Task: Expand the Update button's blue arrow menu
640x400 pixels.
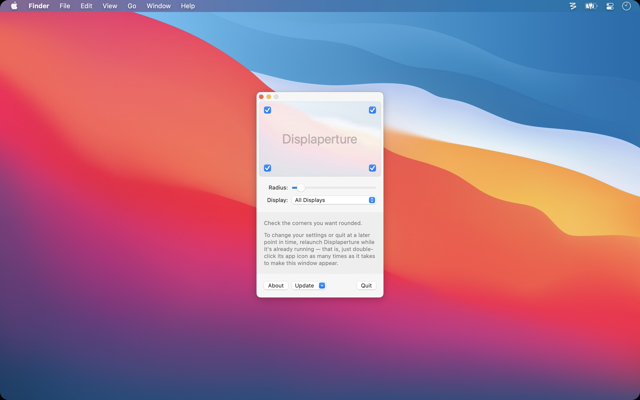Action: 322,286
